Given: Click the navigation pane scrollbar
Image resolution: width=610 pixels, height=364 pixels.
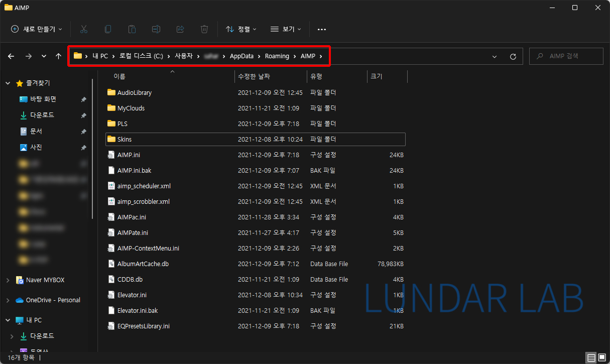Looking at the screenshot, I should (92, 148).
